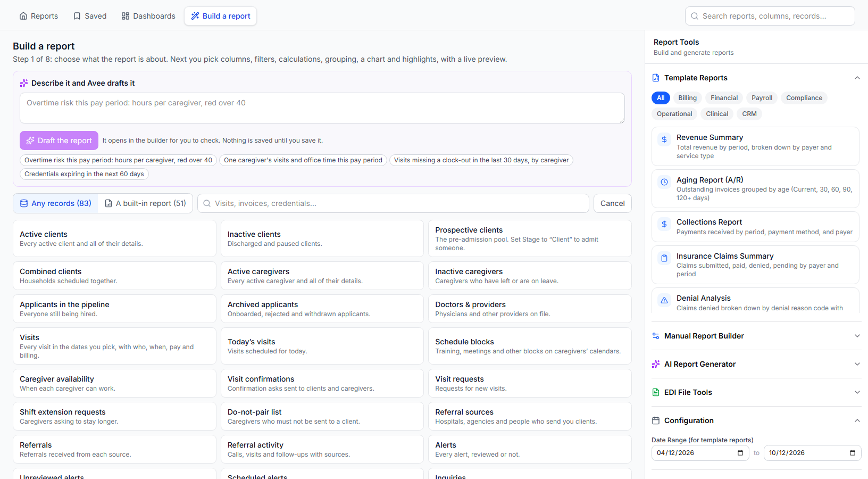
Task: Filter templates by Financial
Action: click(724, 98)
